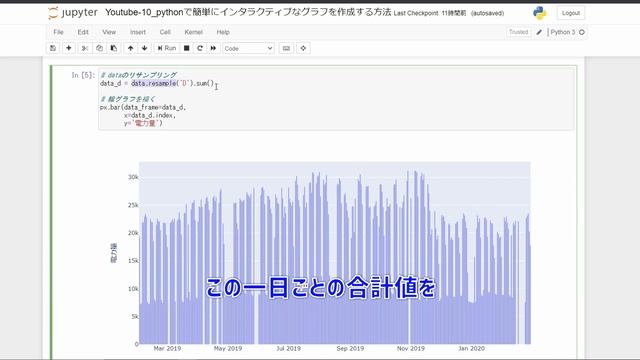Click the May 2019 axis label

click(228, 349)
